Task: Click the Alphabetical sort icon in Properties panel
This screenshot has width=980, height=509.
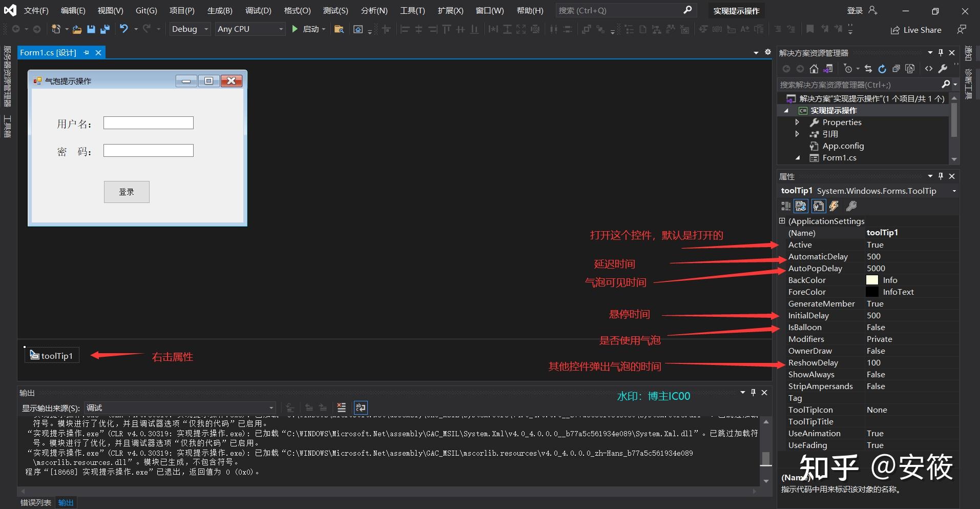Action: click(801, 206)
